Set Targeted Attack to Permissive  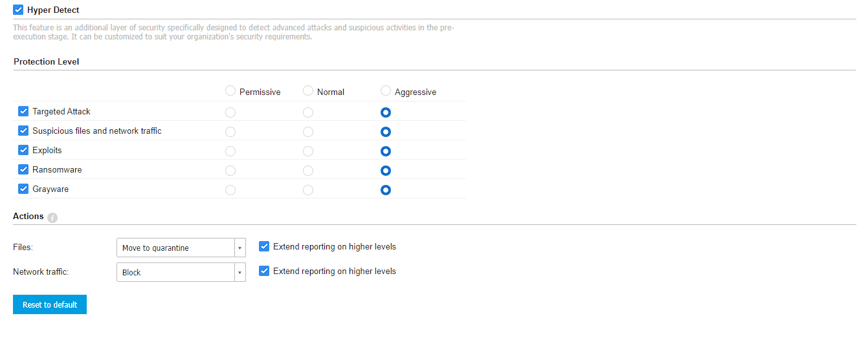click(x=230, y=112)
